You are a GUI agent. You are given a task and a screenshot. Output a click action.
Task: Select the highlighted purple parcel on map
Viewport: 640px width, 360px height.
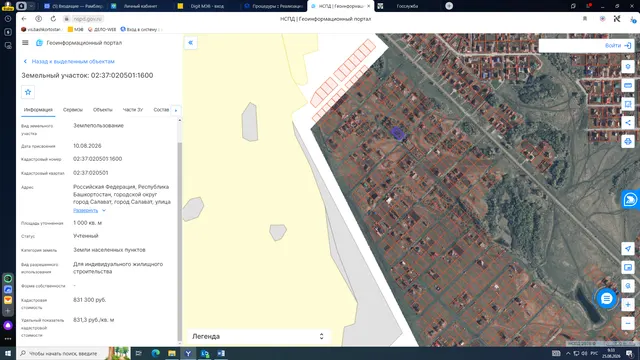coord(397,133)
